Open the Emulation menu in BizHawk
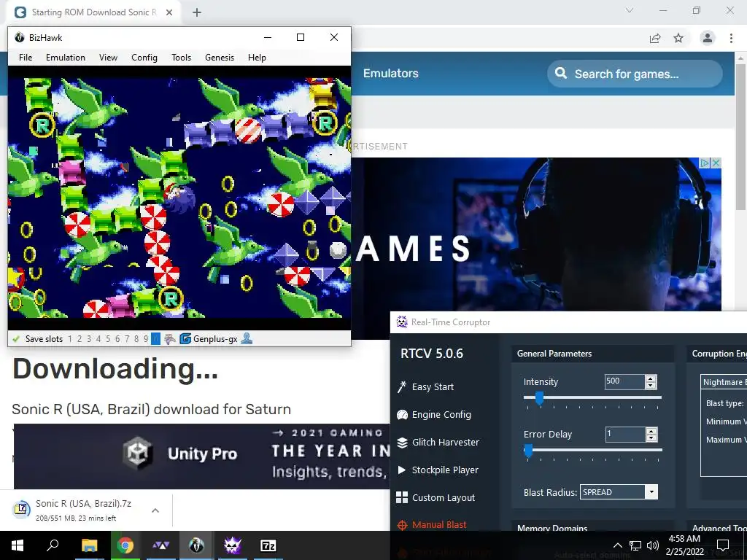This screenshot has width=747, height=560. 66,58
